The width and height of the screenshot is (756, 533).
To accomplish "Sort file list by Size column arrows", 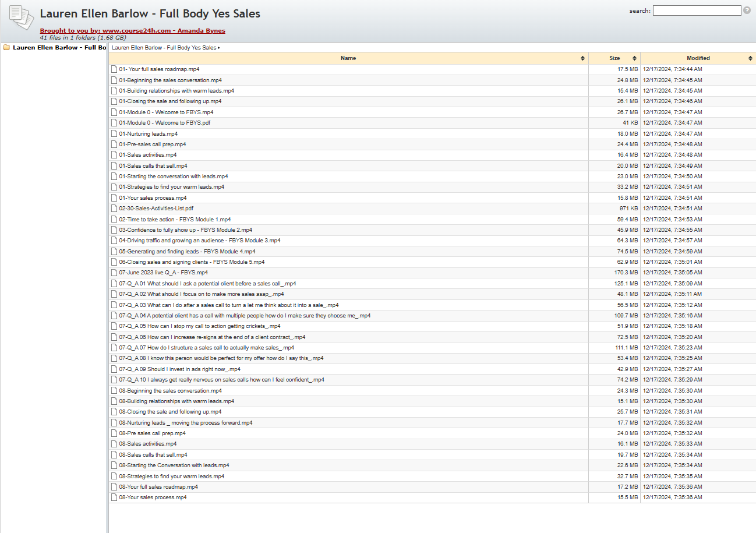I will pos(634,58).
